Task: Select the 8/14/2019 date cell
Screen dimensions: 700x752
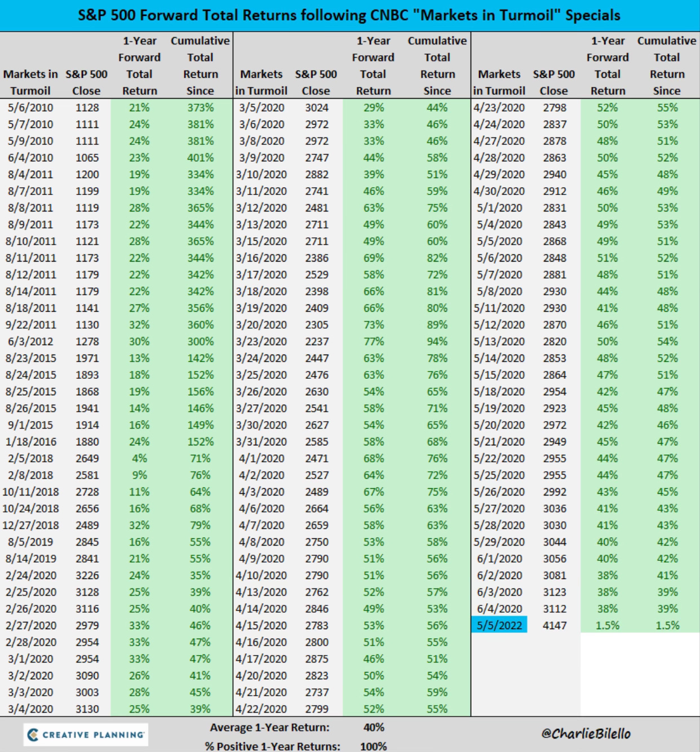Action: 30,559
